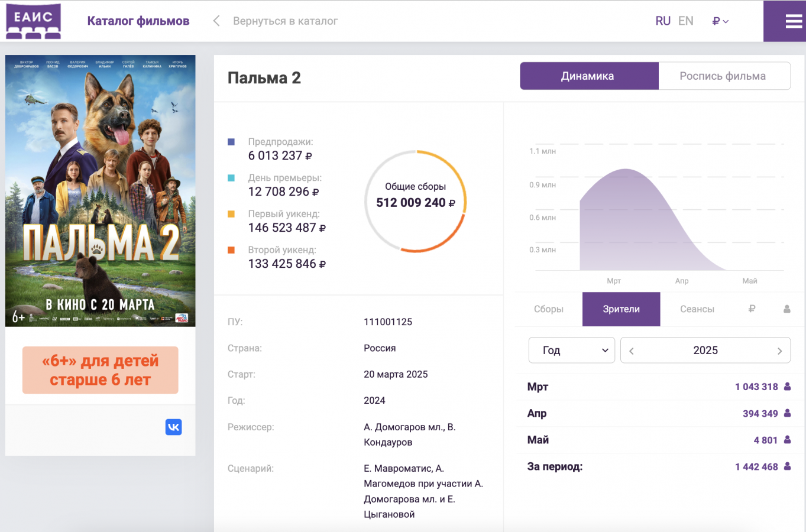Select the Динамика tab
This screenshot has height=532, width=806.
click(588, 76)
